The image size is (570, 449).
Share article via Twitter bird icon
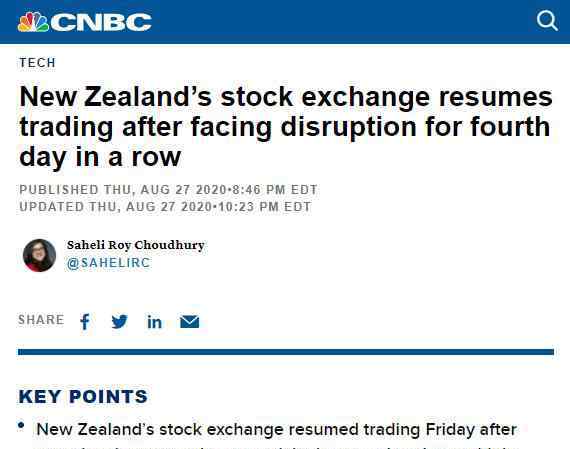coord(120,322)
